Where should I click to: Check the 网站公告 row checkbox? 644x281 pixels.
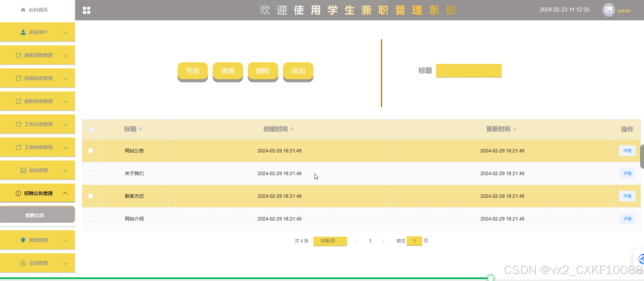coord(91,151)
